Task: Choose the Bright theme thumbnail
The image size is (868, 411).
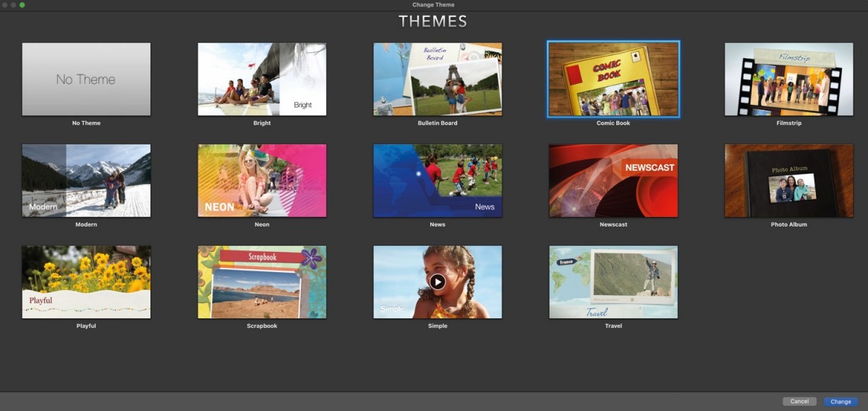Action: (x=262, y=80)
